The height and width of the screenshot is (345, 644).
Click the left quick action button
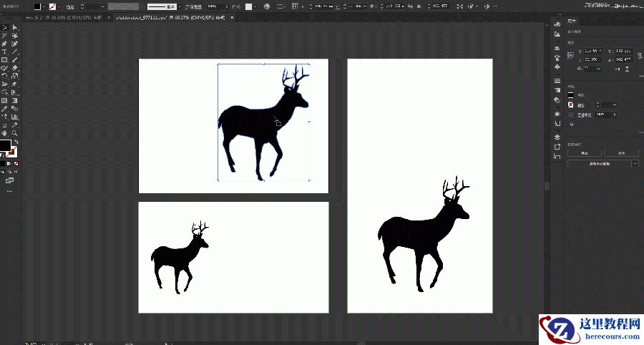(x=584, y=153)
